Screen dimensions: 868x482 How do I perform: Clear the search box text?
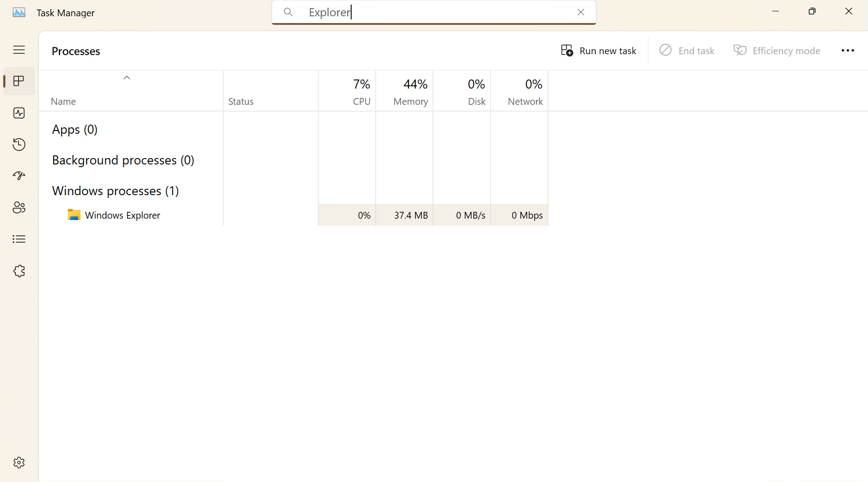[581, 12]
